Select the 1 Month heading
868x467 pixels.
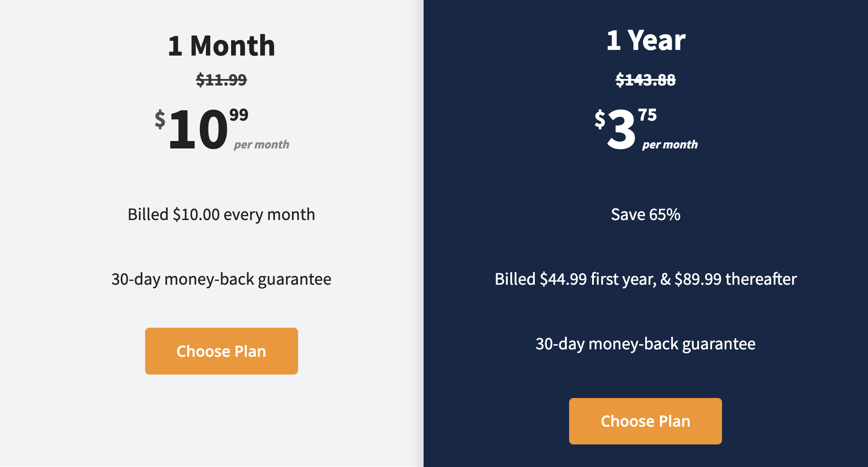pos(222,46)
